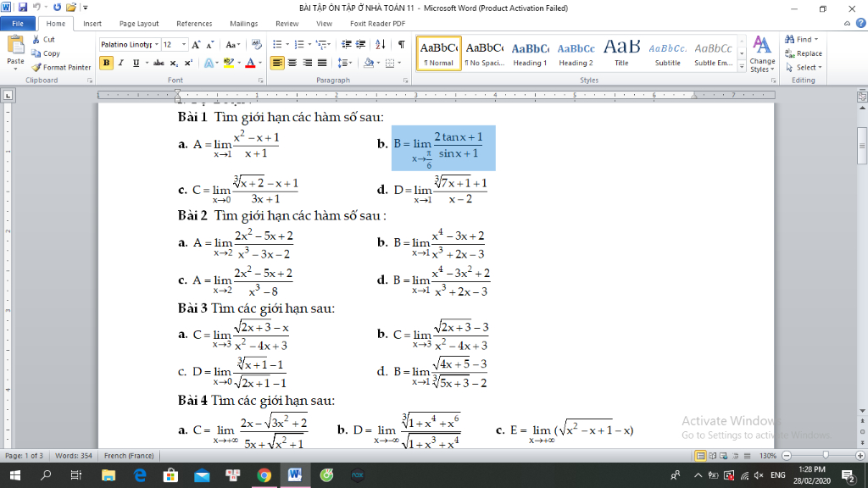Open the Find tool

pos(800,39)
